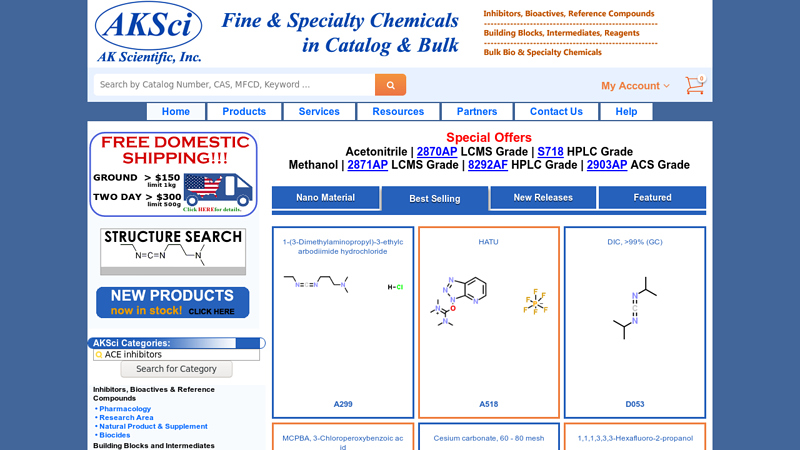Viewport: 800px width, 450px height.
Task: Click the A299 catalog number link
Action: [x=343, y=405]
